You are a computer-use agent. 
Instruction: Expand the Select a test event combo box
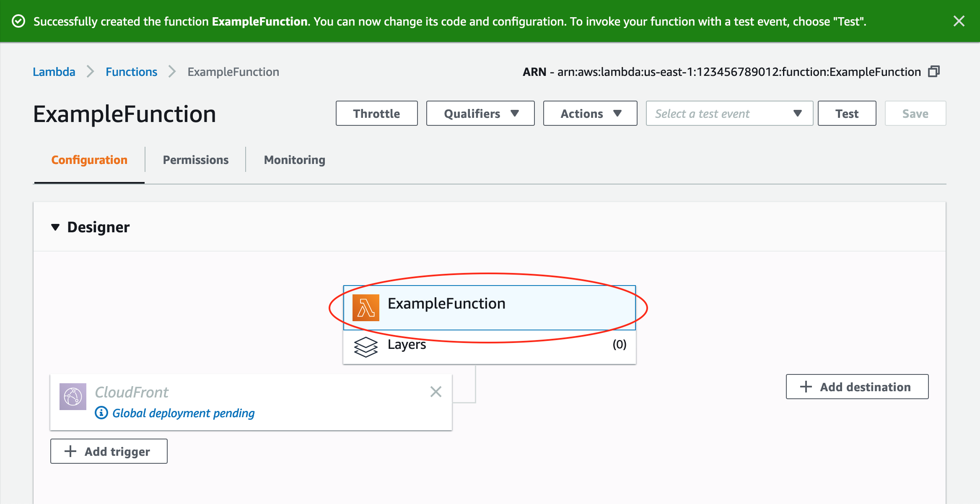point(729,113)
